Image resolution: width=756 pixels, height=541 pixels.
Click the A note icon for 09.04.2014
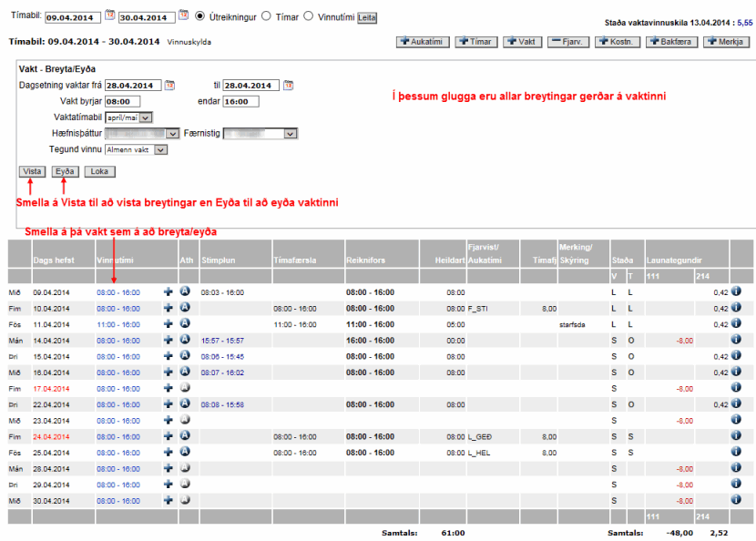(x=185, y=291)
